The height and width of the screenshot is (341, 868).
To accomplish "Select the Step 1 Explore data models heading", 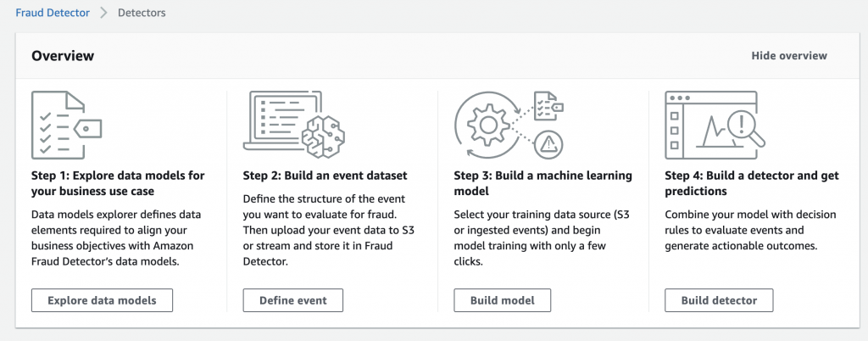I will tap(118, 183).
